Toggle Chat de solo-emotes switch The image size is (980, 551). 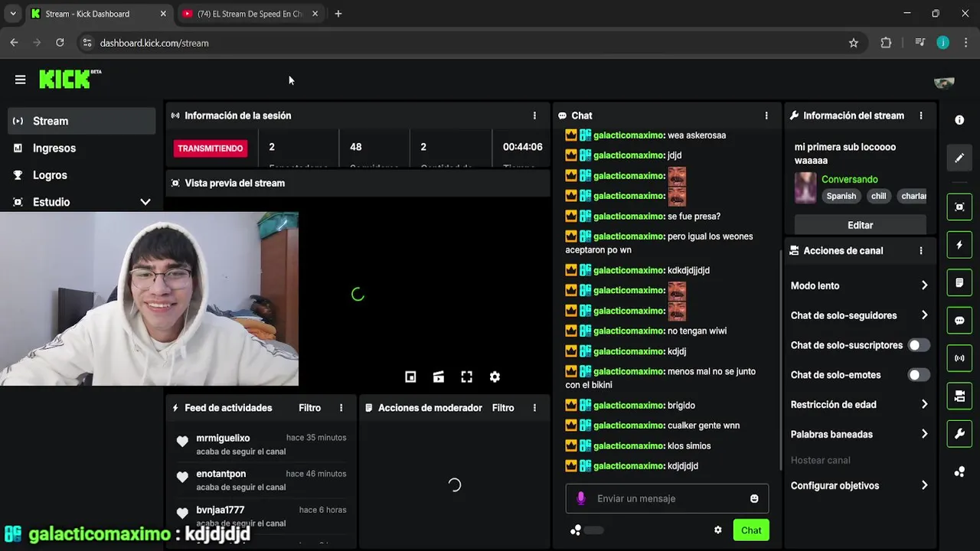click(x=919, y=375)
